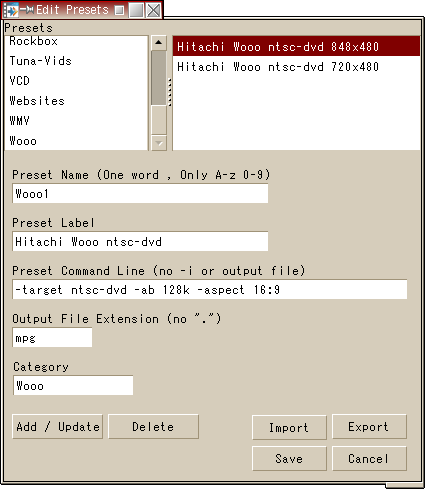This screenshot has height=489, width=425.
Task: Select the Hitachi Wooo ntsc-dvd 720x480 preset
Action: (x=296, y=67)
